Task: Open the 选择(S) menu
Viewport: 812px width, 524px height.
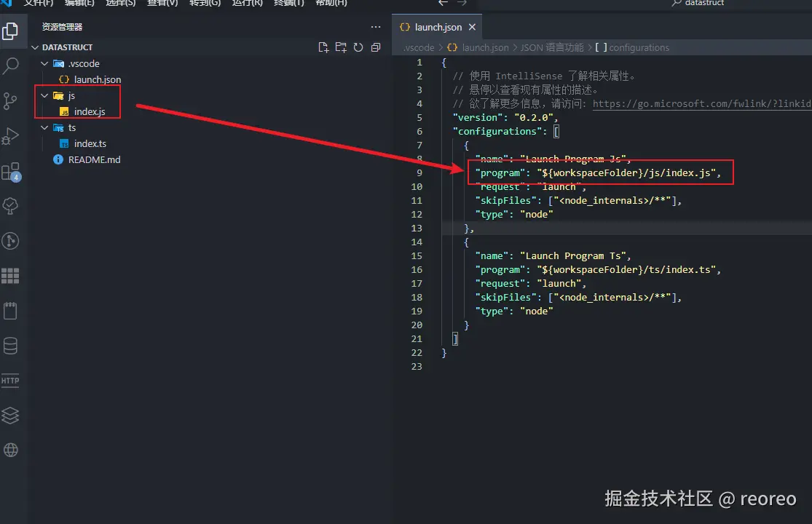Action: (121, 3)
